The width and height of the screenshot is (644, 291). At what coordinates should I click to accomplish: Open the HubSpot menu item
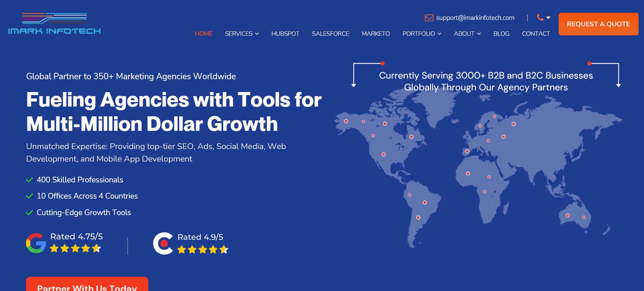(285, 34)
